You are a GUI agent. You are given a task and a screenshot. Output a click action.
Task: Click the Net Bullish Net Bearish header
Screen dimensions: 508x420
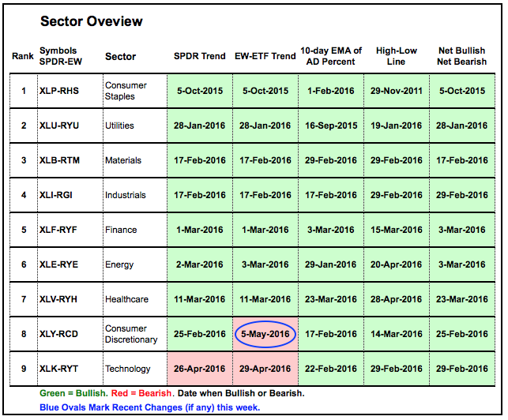461,56
